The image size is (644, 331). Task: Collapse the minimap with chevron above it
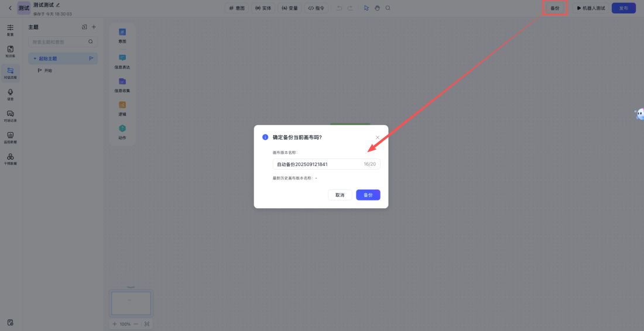coord(131,287)
